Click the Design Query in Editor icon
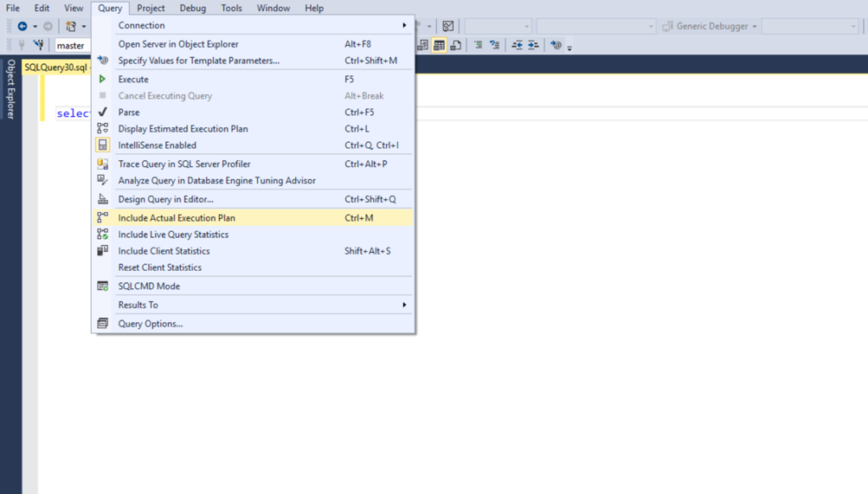Screen dimensions: 868x494 click(x=102, y=199)
